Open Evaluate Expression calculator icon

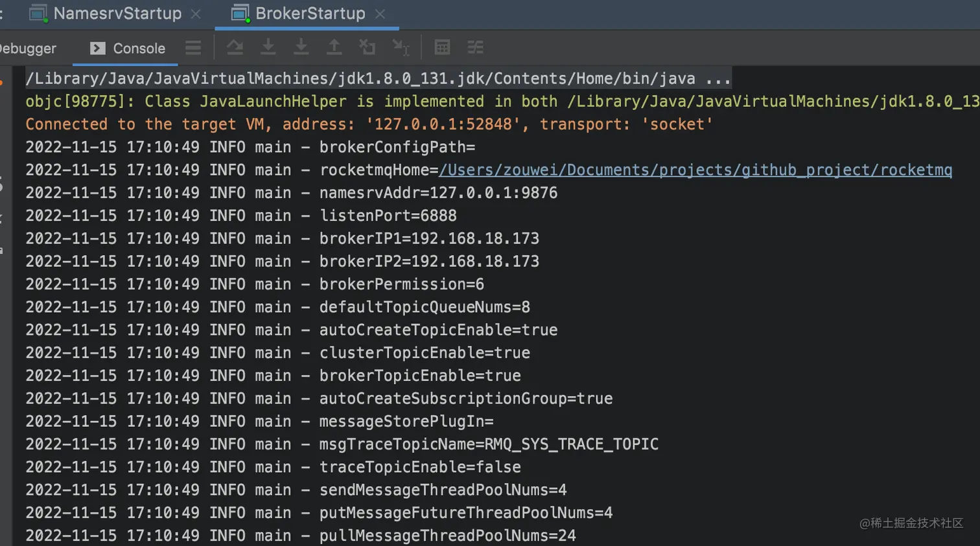[442, 47]
